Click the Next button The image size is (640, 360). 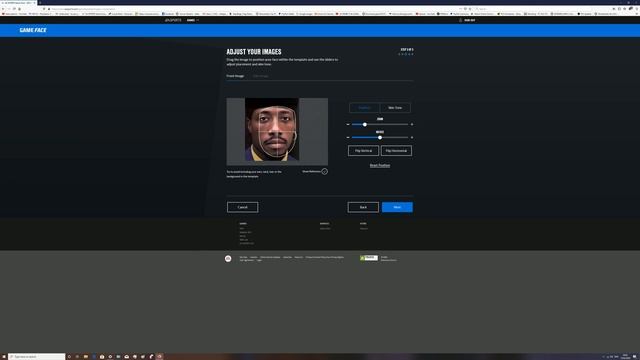[397, 207]
